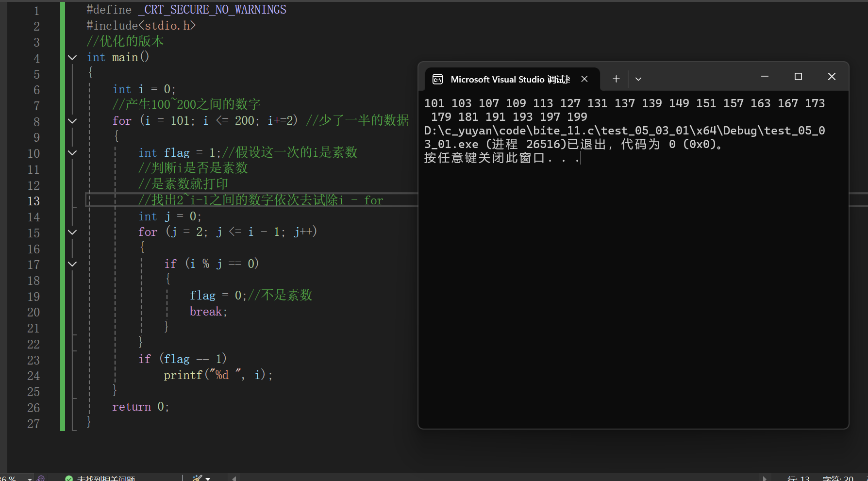
Task: Open the console window tab dropdown chevron
Action: click(638, 78)
